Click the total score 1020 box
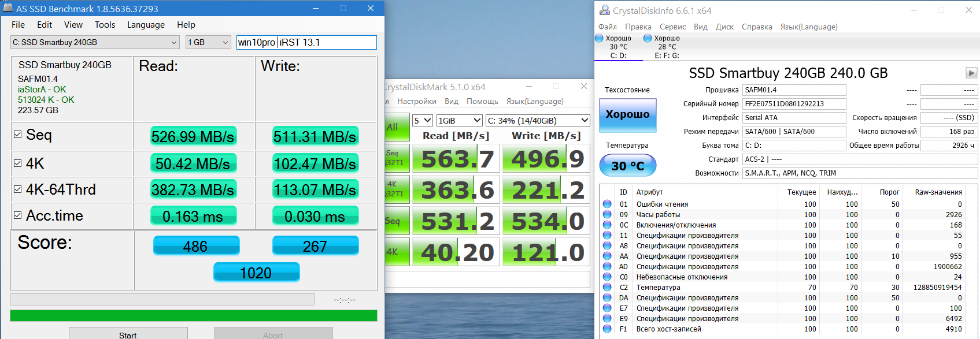Screen dimensions: 980x339 pos(256,272)
